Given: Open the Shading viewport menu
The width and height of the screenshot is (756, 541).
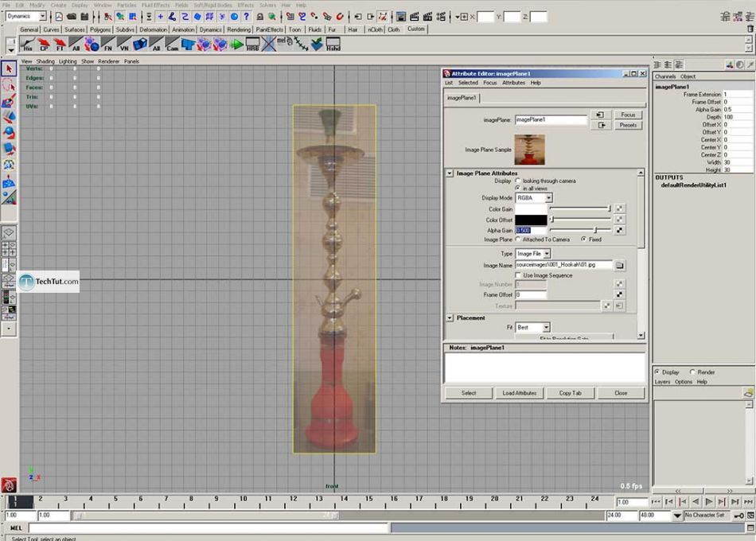Looking at the screenshot, I should 45,61.
